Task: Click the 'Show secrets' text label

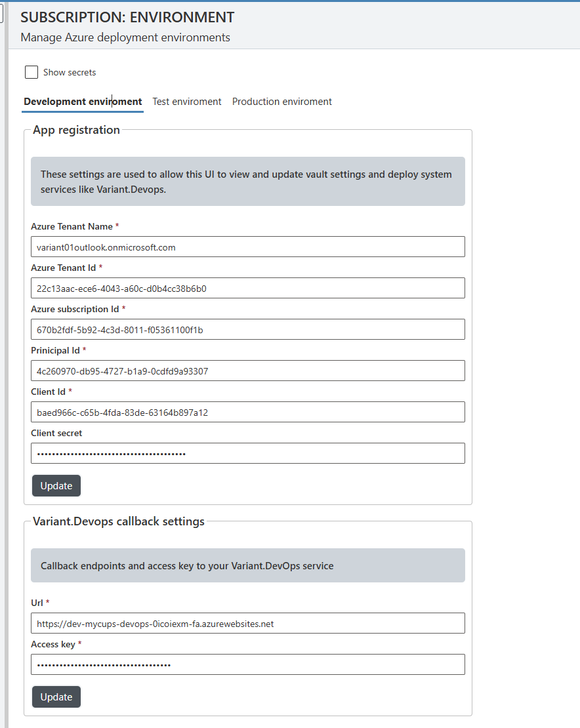Action: [x=70, y=72]
